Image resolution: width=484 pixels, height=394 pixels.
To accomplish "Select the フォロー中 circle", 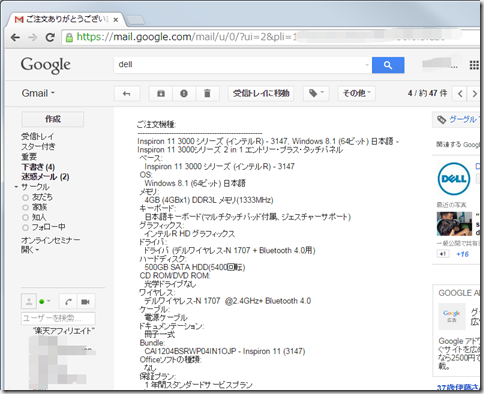I will pyautogui.click(x=48, y=227).
